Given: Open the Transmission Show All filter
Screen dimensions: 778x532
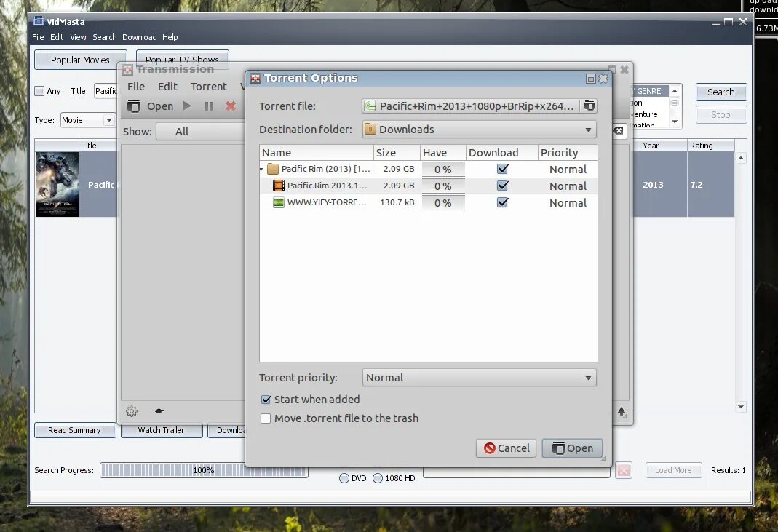Looking at the screenshot, I should 200,132.
